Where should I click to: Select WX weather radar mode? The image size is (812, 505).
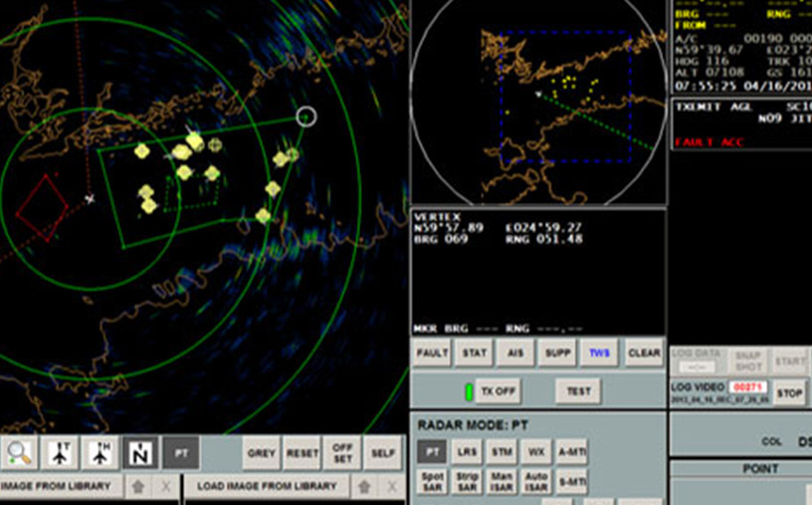tap(536, 452)
